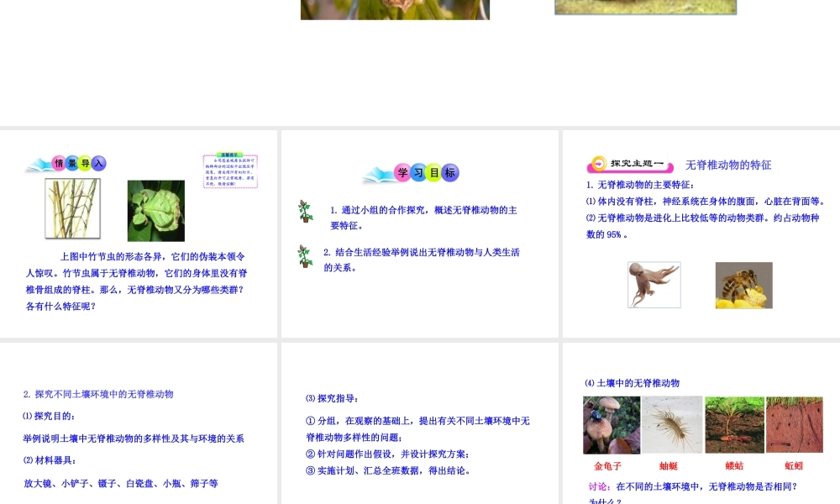Click the line 放大镜、小铲子、镊子
The image size is (840, 504).
tap(120, 484)
